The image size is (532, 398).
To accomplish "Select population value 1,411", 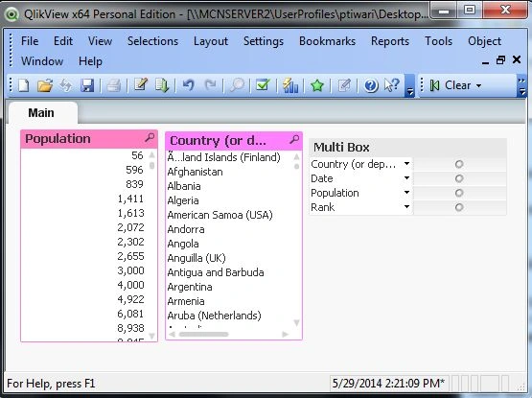I will [130, 199].
